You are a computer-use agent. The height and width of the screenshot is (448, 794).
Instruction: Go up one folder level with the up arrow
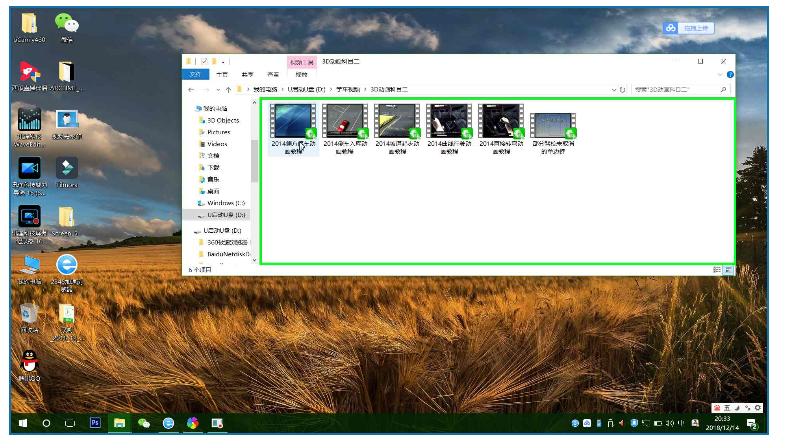[x=228, y=90]
